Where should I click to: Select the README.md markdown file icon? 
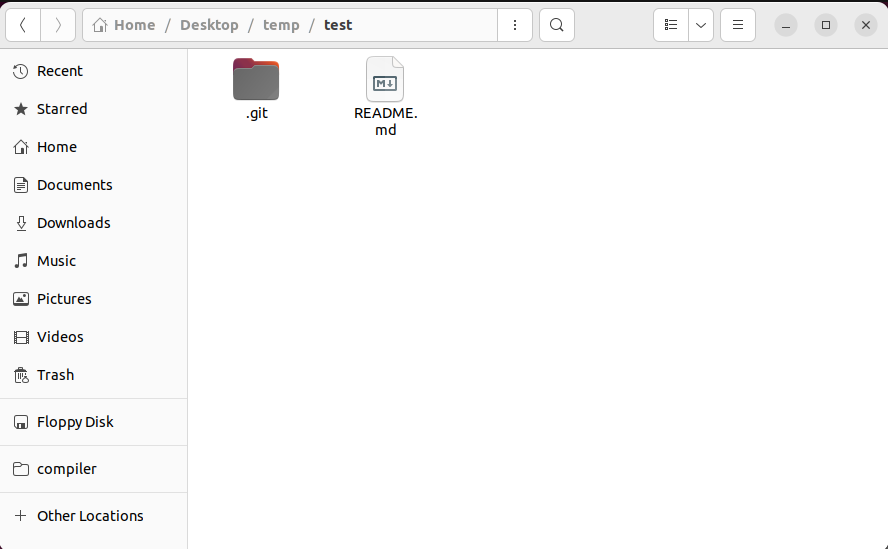(x=385, y=79)
